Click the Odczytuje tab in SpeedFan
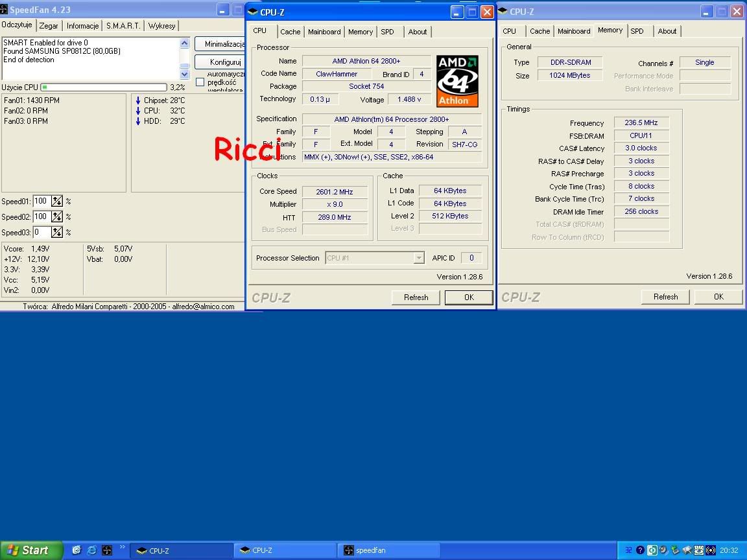The height and width of the screenshot is (560, 747). [17, 25]
